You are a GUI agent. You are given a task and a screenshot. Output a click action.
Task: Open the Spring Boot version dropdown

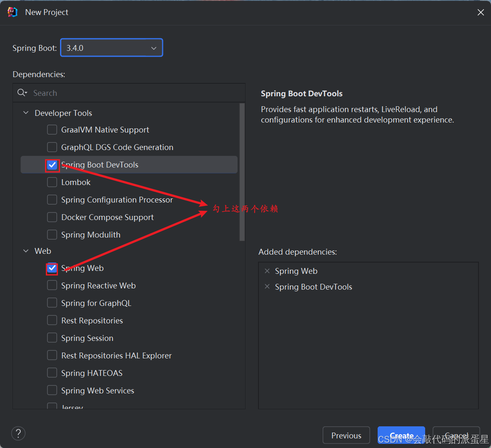click(111, 48)
